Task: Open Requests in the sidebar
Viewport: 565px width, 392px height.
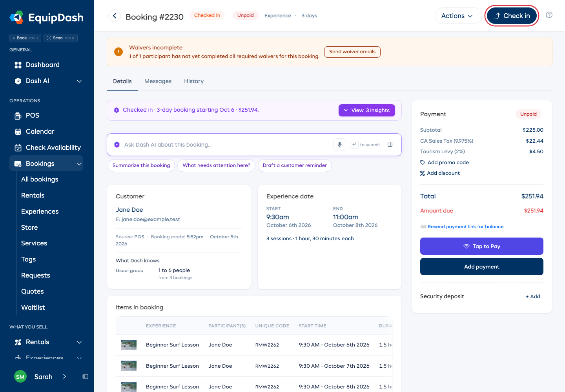Action: coord(36,275)
